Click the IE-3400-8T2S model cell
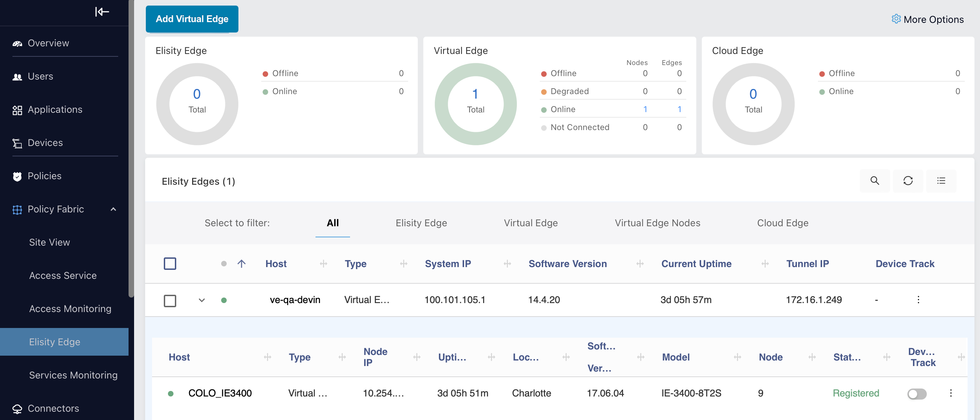This screenshot has width=980, height=420. point(691,393)
